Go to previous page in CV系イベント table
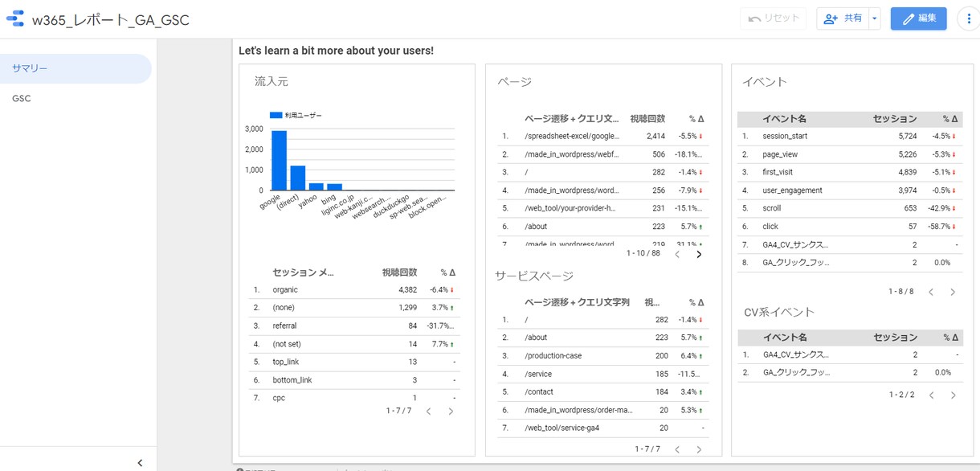980x471 pixels. 931,395
